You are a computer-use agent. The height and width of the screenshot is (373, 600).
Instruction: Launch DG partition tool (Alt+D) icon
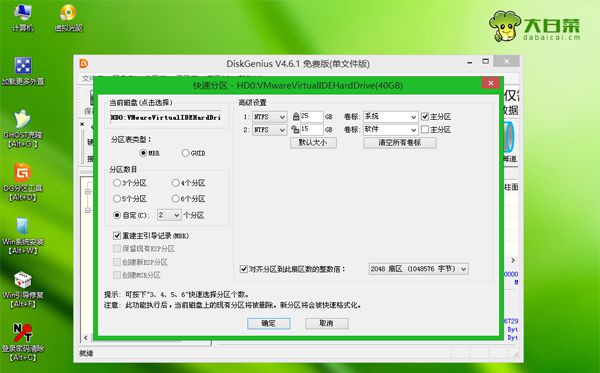[x=23, y=182]
